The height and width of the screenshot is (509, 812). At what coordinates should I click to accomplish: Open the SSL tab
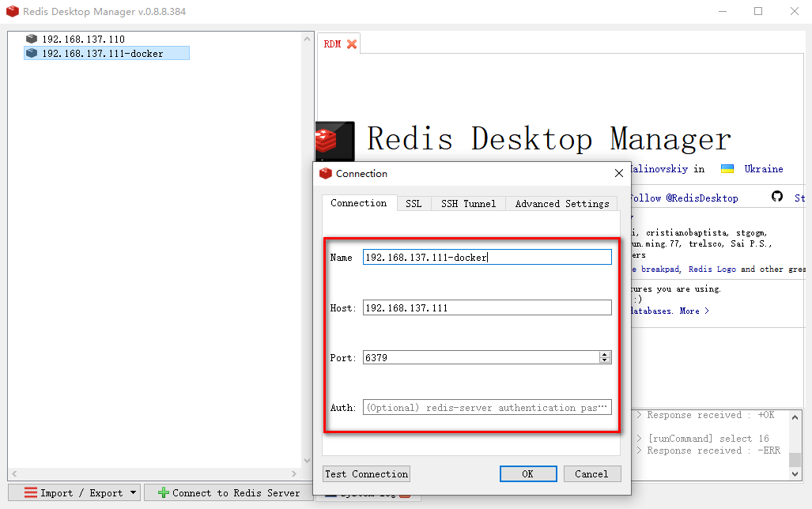(x=414, y=203)
